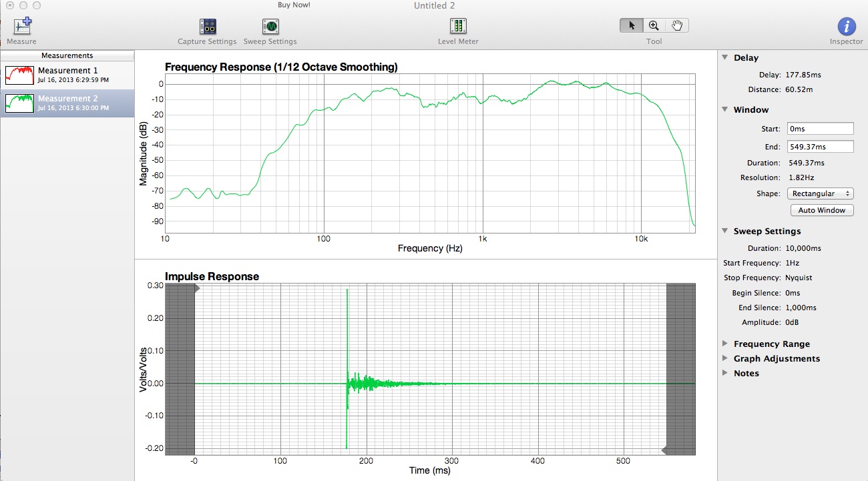868x481 pixels.
Task: Expand the Notes section
Action: point(725,374)
